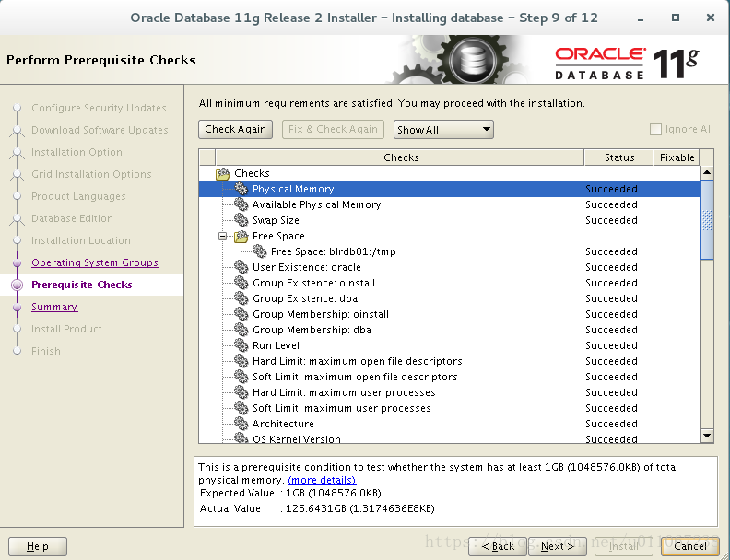Viewport: 730px width, 560px height.
Task: Open the Summary step link
Action: [x=54, y=307]
